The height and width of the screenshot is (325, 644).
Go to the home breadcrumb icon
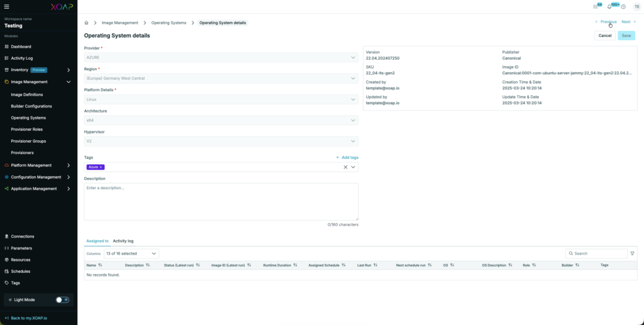(x=87, y=23)
